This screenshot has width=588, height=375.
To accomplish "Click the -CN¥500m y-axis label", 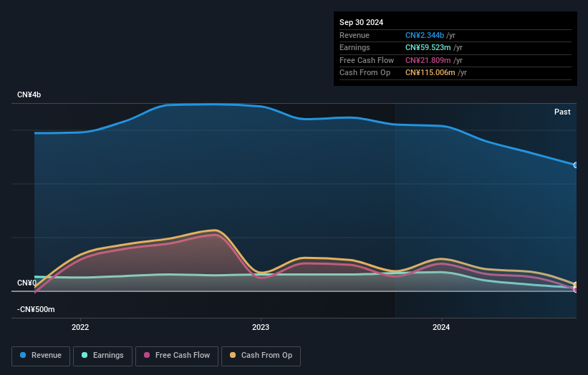I will click(x=36, y=309).
